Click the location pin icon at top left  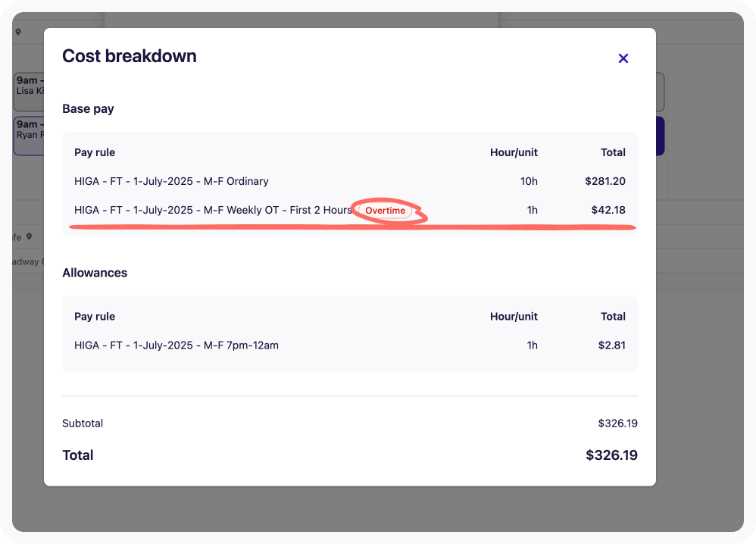(x=18, y=32)
